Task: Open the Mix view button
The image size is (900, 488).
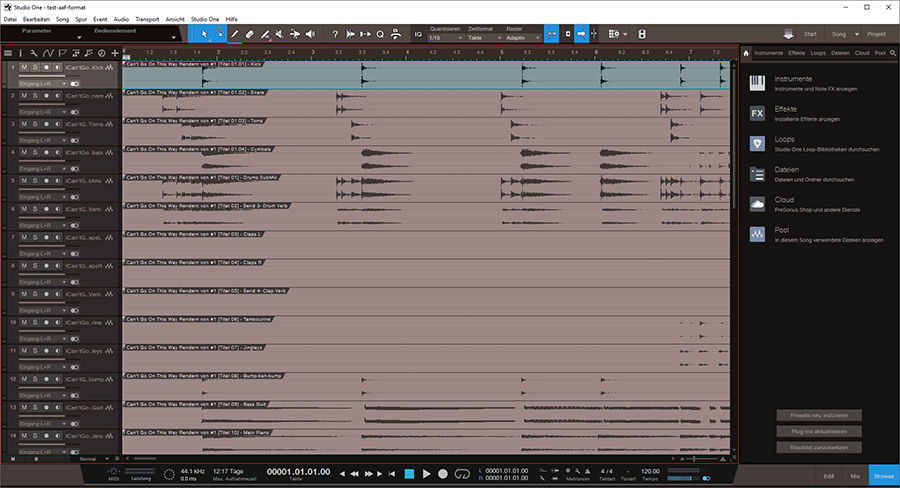Action: pyautogui.click(x=855, y=476)
